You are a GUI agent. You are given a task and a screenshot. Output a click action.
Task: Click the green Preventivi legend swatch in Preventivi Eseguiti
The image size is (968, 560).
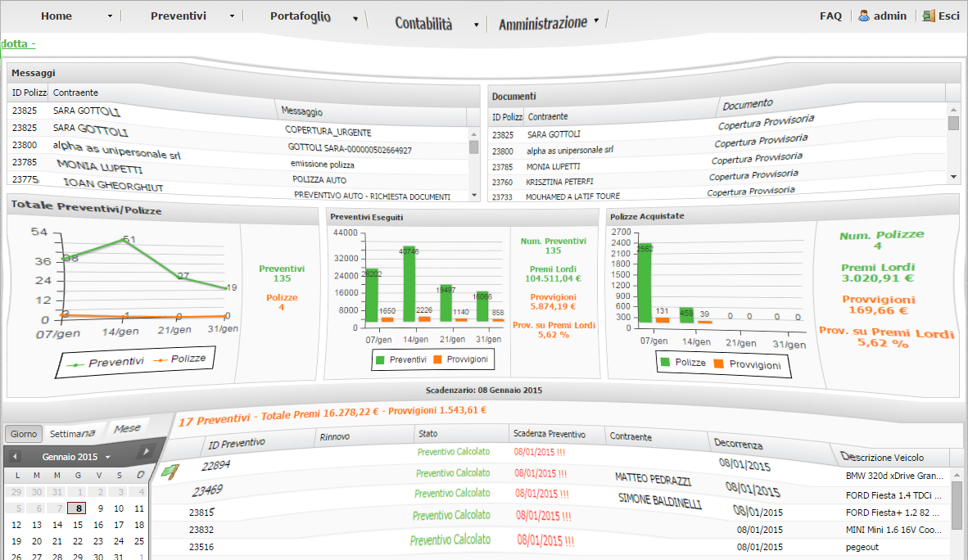381,359
